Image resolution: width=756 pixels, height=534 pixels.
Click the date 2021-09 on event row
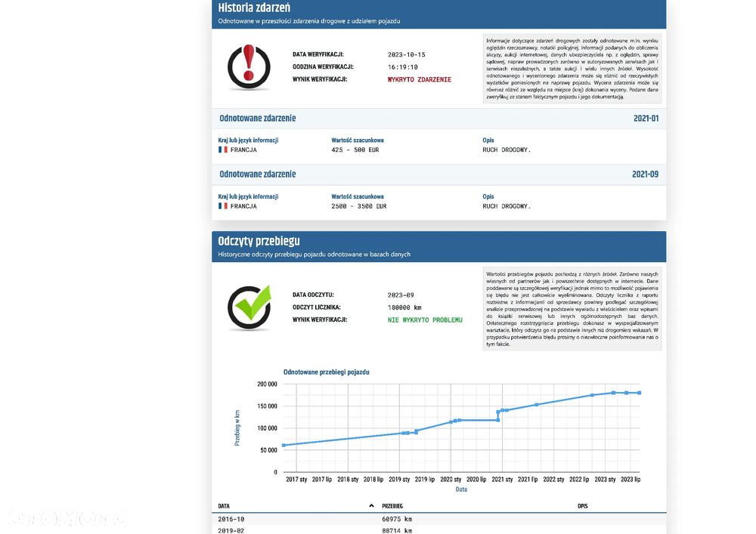tap(645, 174)
